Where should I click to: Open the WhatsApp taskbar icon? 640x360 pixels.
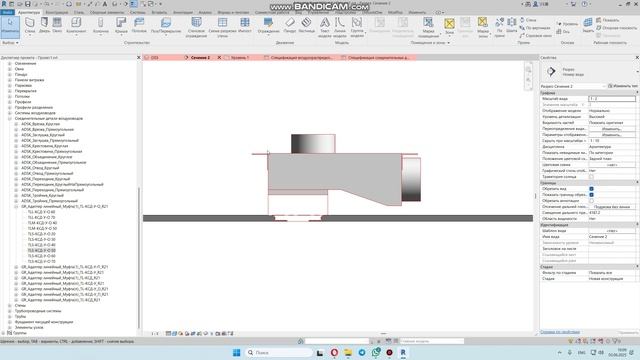pyautogui.click(x=376, y=352)
